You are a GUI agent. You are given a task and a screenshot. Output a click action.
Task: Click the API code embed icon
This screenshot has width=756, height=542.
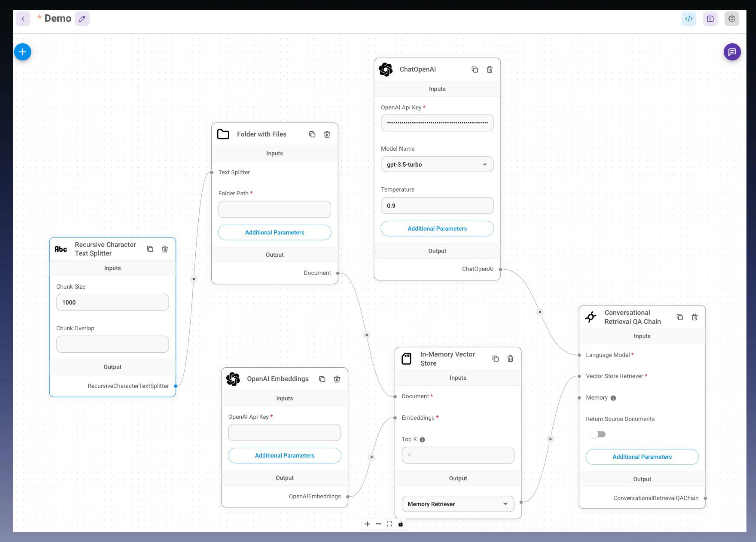[x=689, y=19]
